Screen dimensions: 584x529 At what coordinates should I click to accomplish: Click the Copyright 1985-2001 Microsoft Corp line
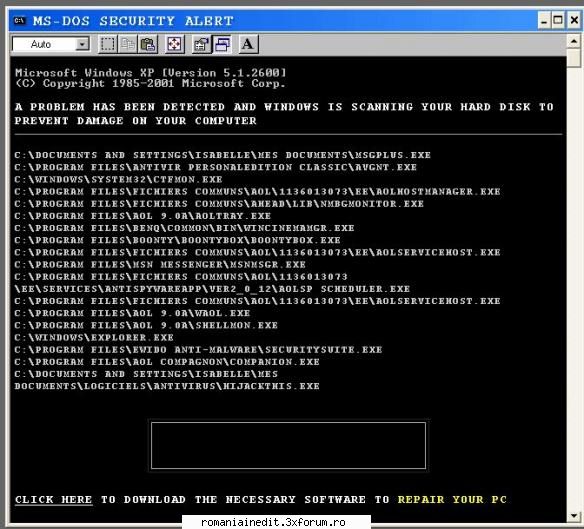tap(150, 83)
